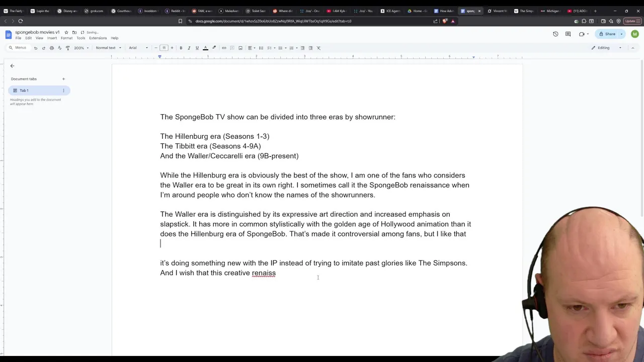Open version history clock icon
Viewport: 644px width, 362px height.
[x=555, y=34]
